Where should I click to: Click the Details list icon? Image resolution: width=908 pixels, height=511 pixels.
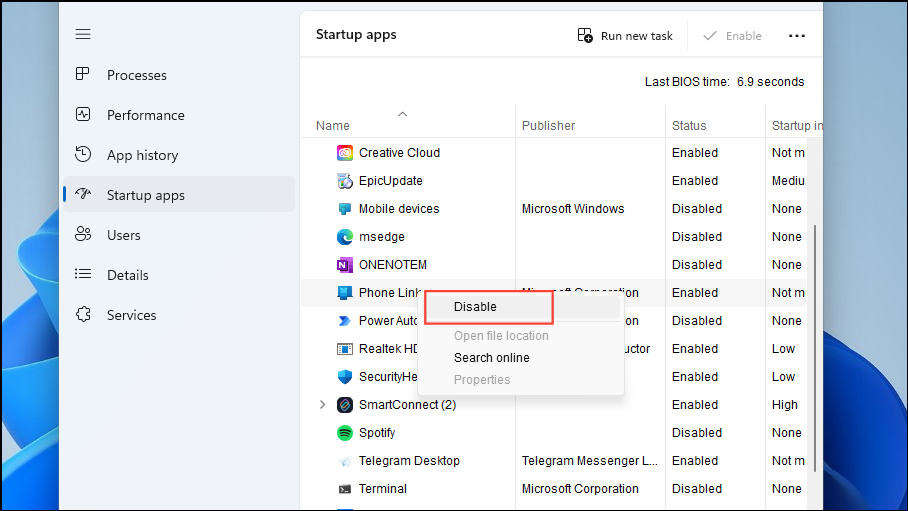click(83, 274)
